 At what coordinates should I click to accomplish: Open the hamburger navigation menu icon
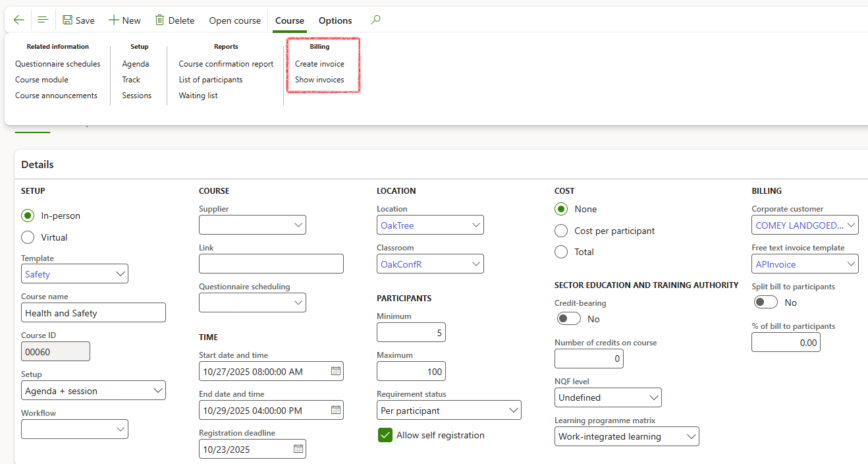[x=43, y=20]
